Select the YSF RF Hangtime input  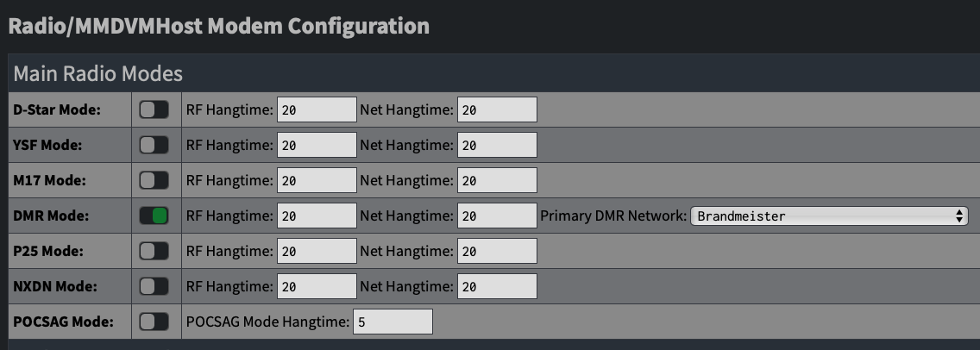click(317, 145)
